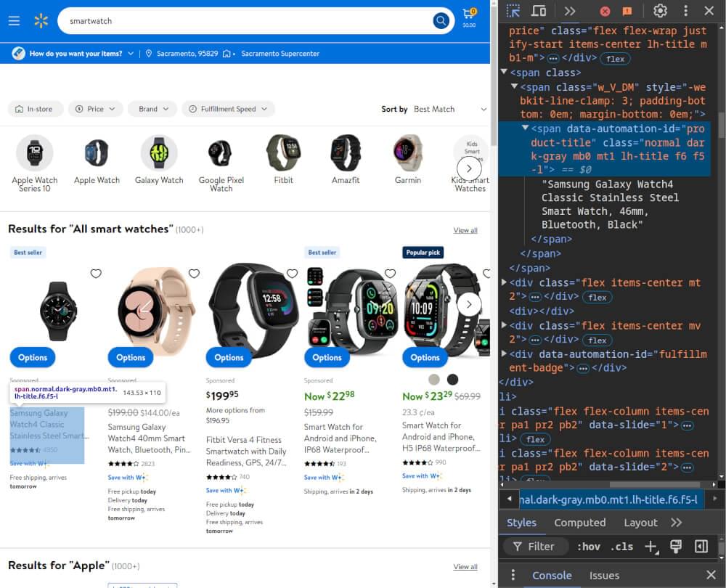Favorite the Fitbit Versa 4 with heart icon
Image resolution: width=726 pixels, height=588 pixels.
click(x=292, y=274)
